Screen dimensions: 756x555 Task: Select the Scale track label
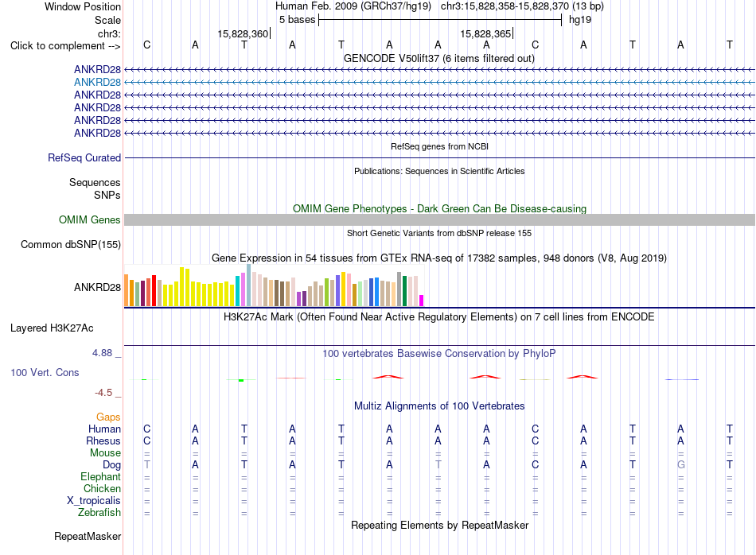pyautogui.click(x=107, y=20)
